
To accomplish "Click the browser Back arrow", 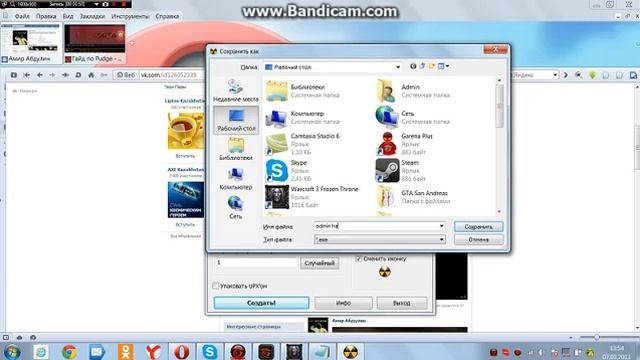I will [x=40, y=75].
